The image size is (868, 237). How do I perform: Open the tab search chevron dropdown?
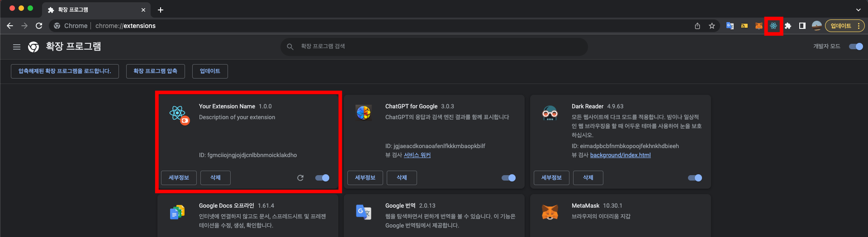[858, 9]
